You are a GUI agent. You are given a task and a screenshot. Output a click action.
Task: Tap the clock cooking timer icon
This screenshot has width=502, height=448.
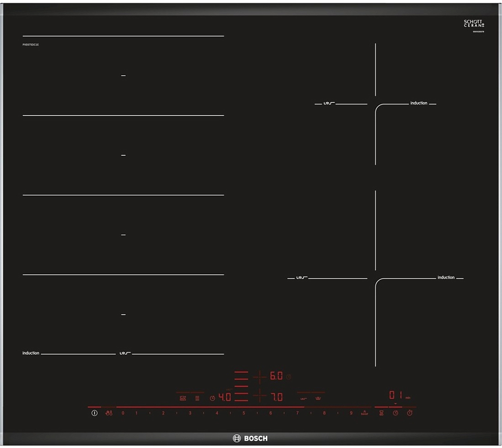(395, 413)
